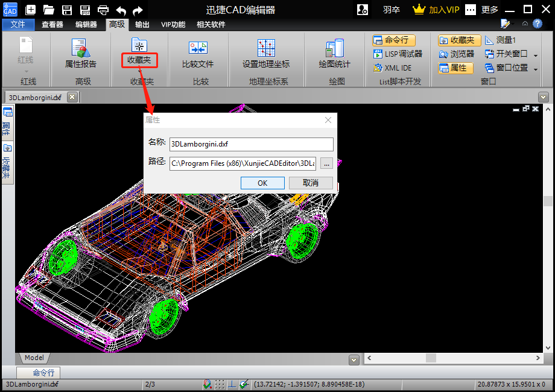Toggle the ortho status bar icon

coord(232,384)
